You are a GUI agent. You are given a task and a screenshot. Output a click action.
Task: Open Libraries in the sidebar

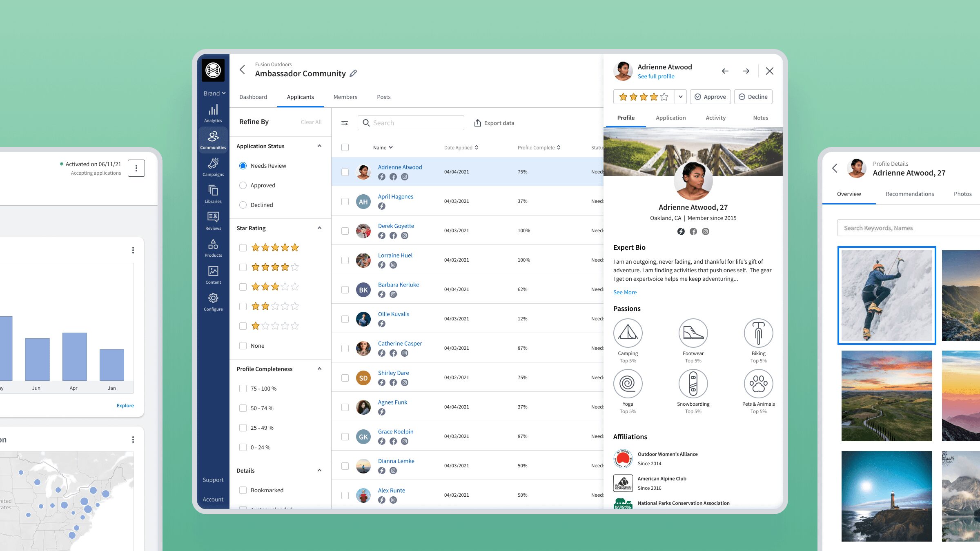click(213, 194)
